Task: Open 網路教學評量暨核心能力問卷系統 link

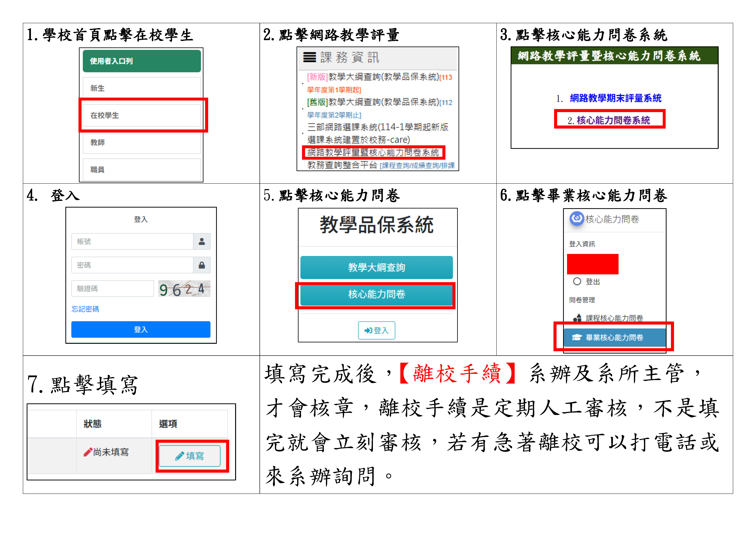Action: [373, 153]
